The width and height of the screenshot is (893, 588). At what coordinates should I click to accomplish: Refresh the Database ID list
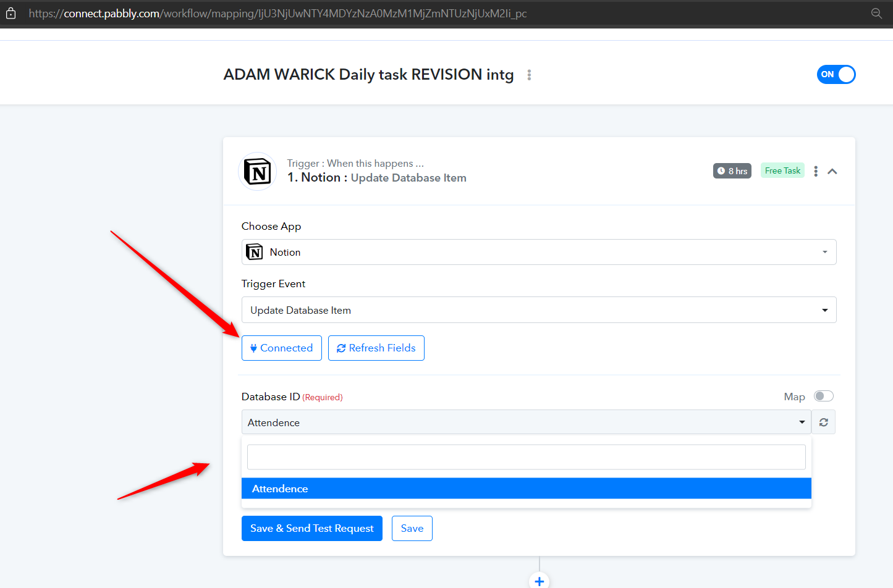pos(823,422)
